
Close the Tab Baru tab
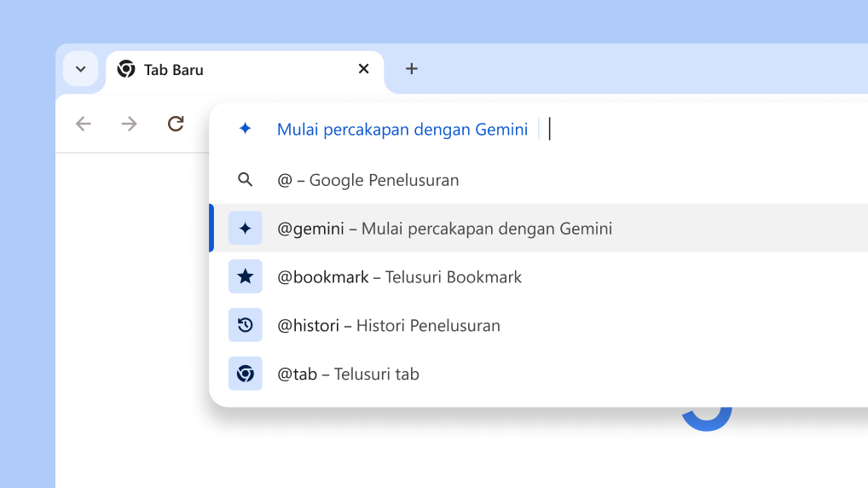(364, 69)
